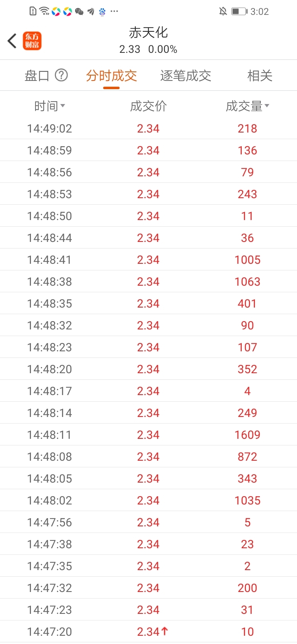
Task: Switch to the 逐笔成交 tab
Action: click(186, 76)
